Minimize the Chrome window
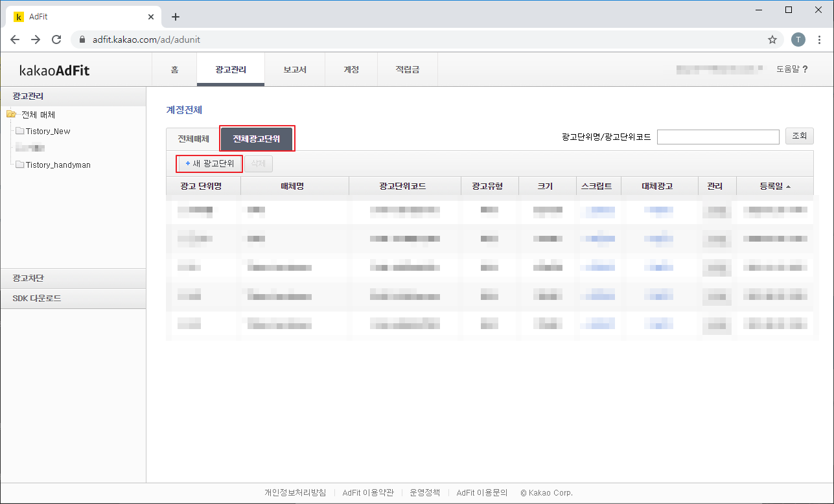The image size is (834, 504). pyautogui.click(x=760, y=10)
